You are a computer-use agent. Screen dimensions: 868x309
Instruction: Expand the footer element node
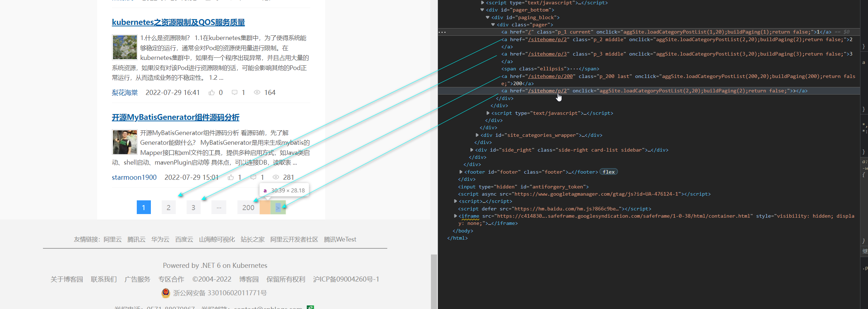pyautogui.click(x=461, y=172)
